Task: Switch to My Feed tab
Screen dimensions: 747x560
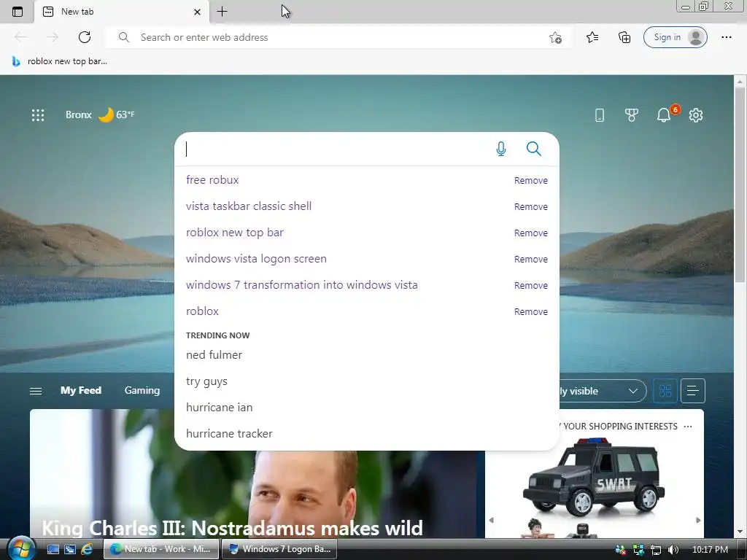Action: coord(80,391)
